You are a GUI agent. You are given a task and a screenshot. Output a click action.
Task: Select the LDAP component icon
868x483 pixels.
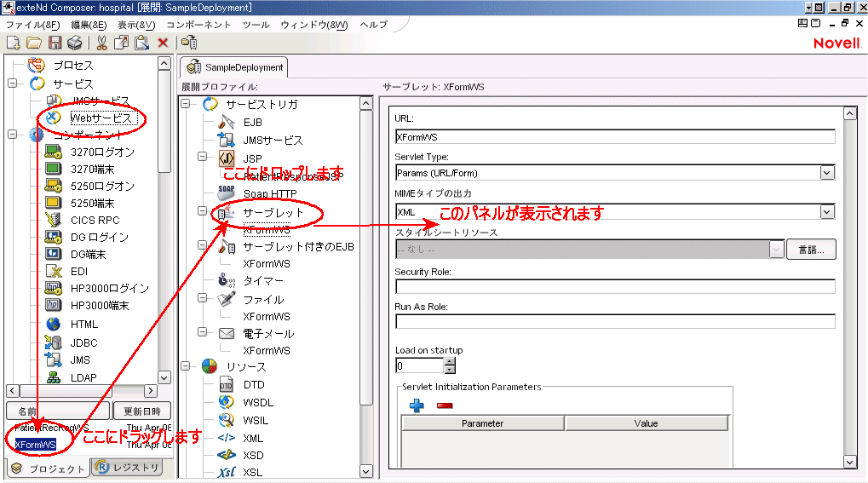(54, 377)
